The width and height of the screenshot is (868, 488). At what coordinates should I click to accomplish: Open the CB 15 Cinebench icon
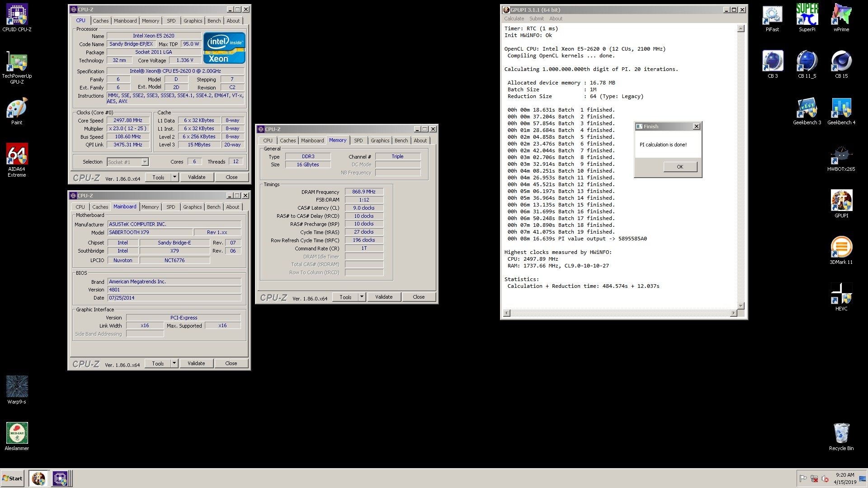841,64
